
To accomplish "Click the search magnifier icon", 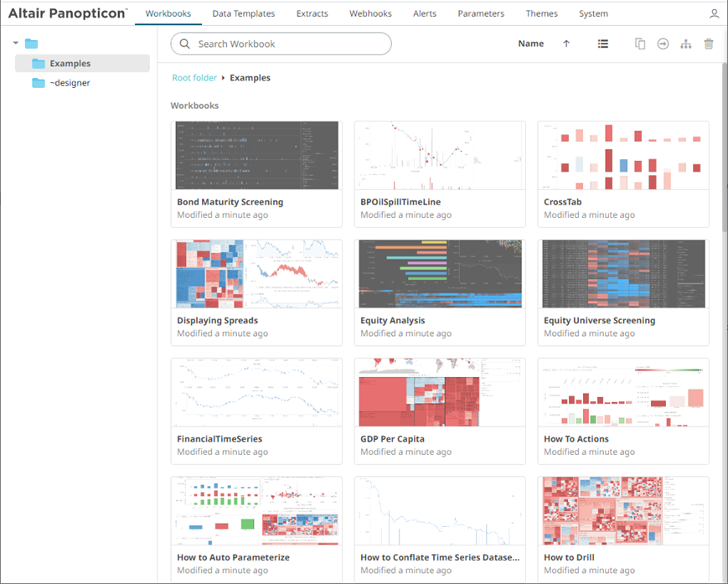I will (185, 44).
